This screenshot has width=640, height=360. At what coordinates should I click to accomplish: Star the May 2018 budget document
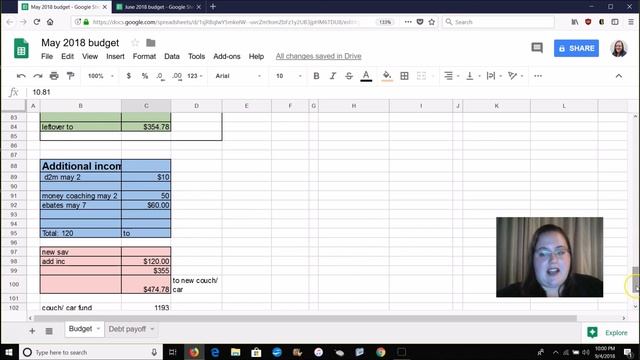(x=135, y=42)
